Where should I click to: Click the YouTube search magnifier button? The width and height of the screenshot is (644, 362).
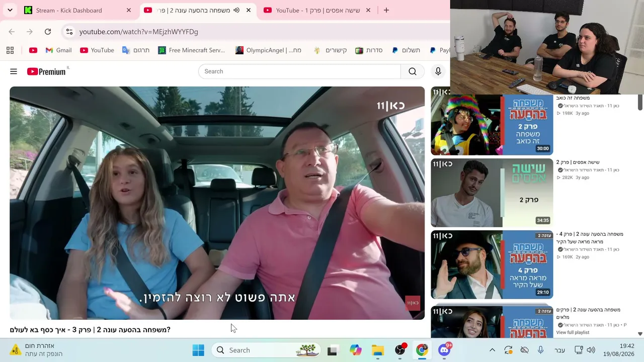tap(413, 71)
